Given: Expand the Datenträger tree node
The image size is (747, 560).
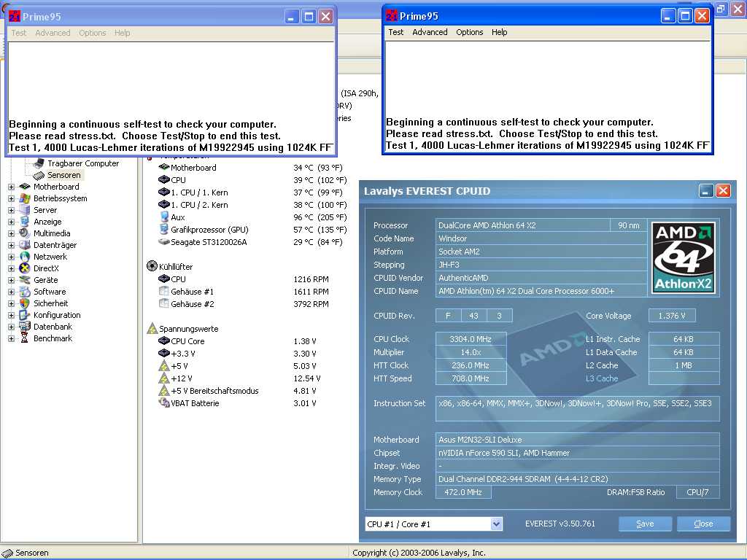Looking at the screenshot, I should point(11,245).
